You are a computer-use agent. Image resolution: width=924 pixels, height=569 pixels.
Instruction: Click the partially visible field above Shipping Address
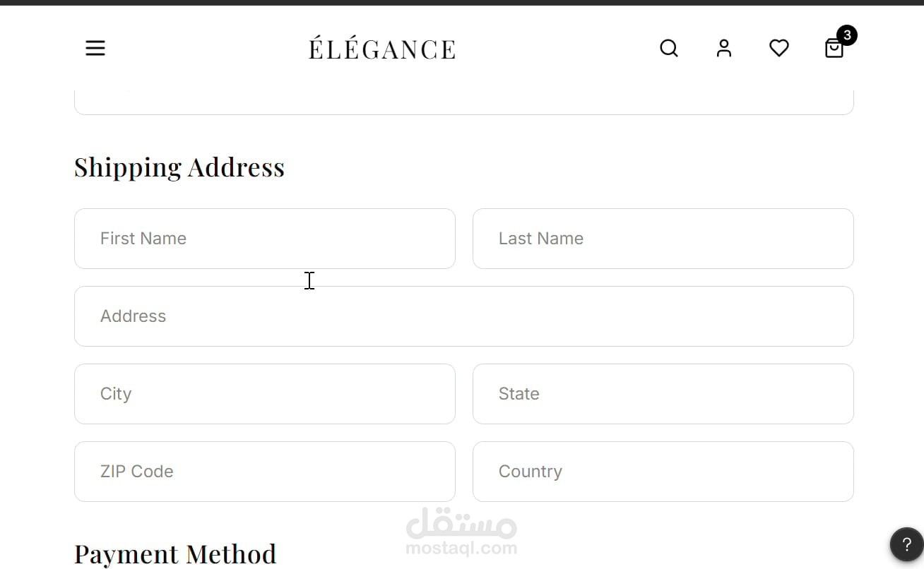pos(463,102)
